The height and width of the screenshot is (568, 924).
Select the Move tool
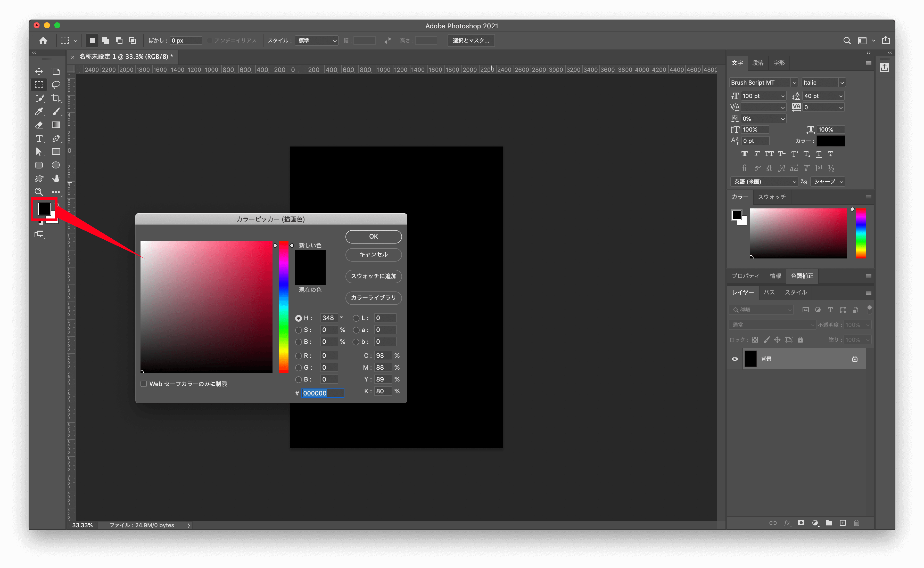tap(39, 71)
